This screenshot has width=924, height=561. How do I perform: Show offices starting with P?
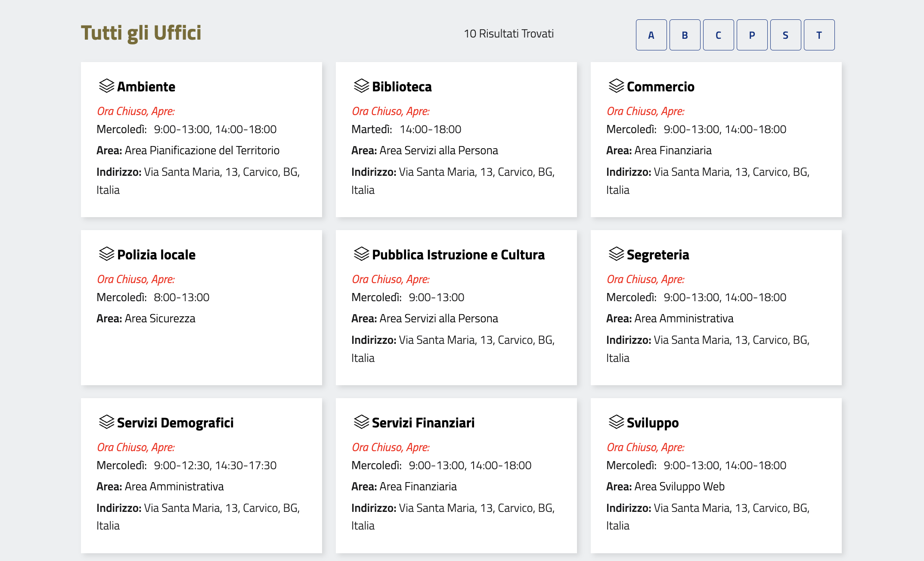tap(752, 35)
